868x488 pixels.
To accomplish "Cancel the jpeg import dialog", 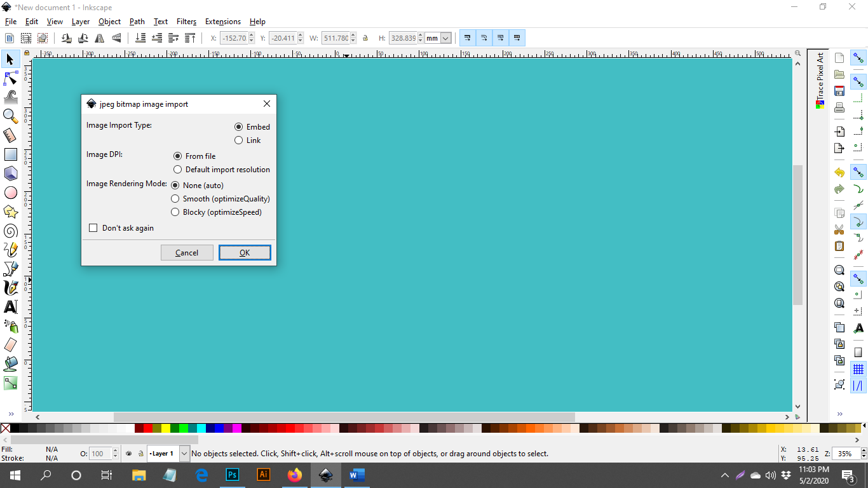I will (x=187, y=253).
